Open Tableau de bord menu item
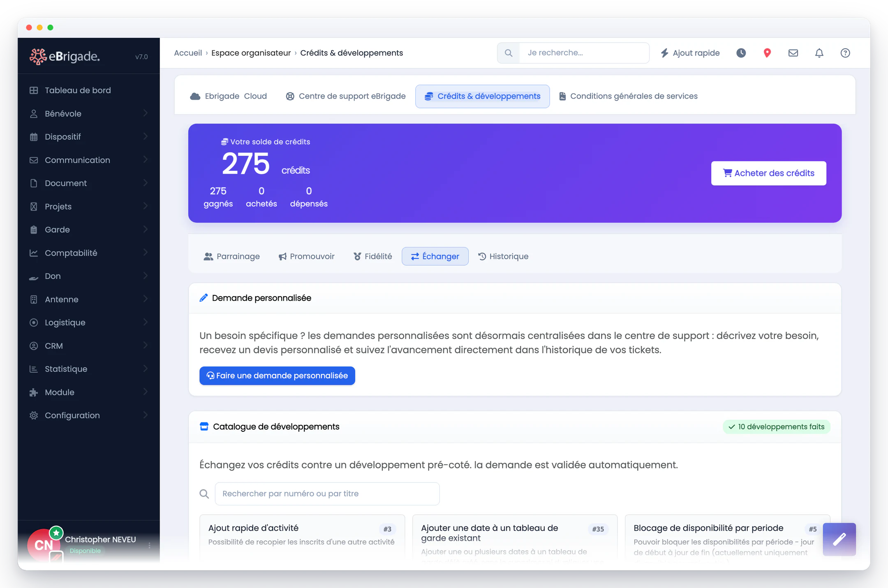888x588 pixels. (88, 90)
